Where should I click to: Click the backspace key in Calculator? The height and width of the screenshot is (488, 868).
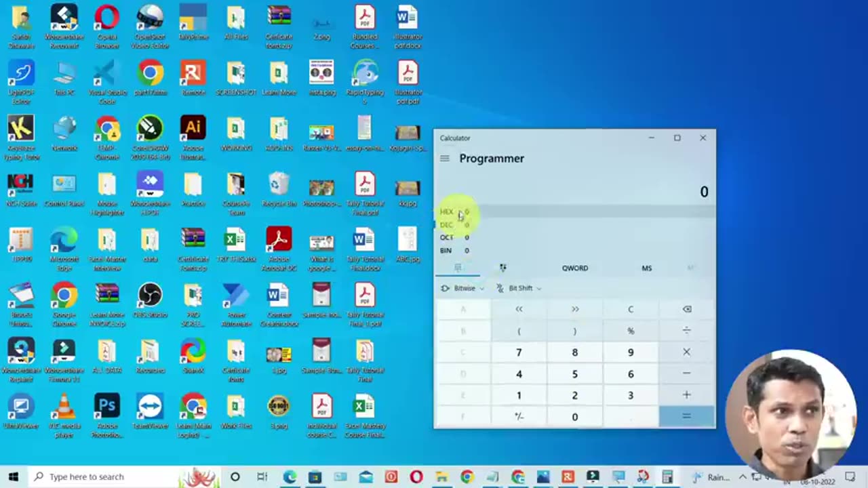point(687,309)
